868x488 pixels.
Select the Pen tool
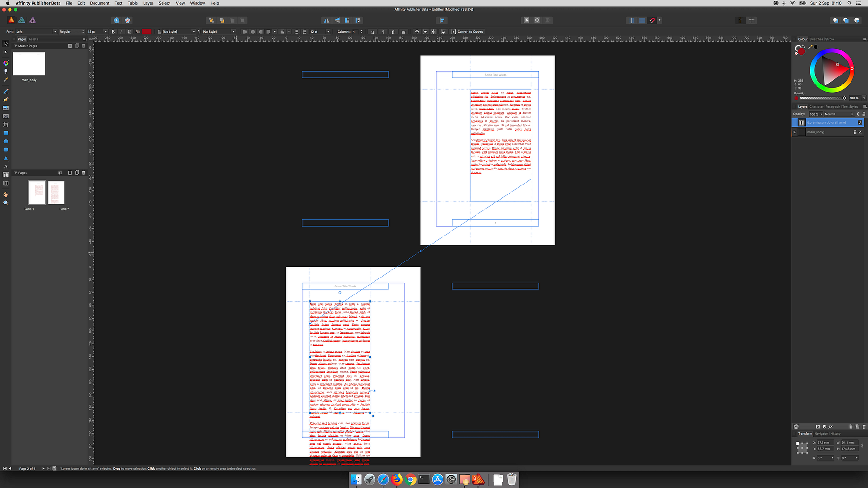click(6, 100)
